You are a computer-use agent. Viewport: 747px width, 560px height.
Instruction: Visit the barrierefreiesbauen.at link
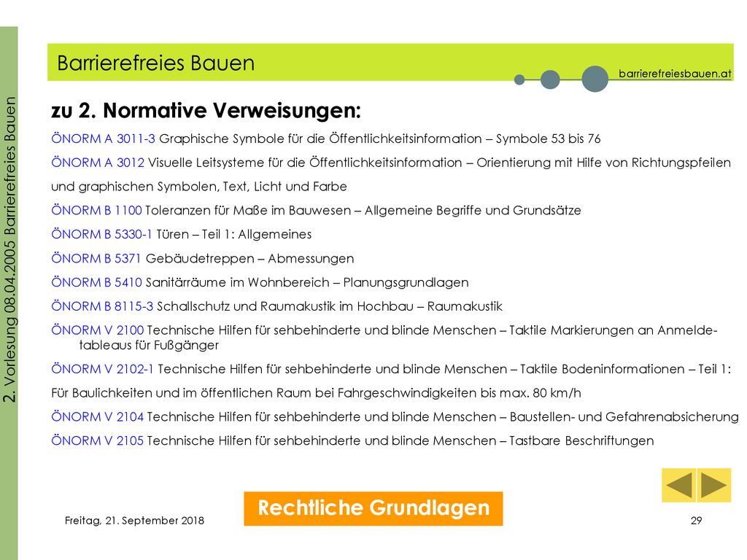pyautogui.click(x=675, y=74)
